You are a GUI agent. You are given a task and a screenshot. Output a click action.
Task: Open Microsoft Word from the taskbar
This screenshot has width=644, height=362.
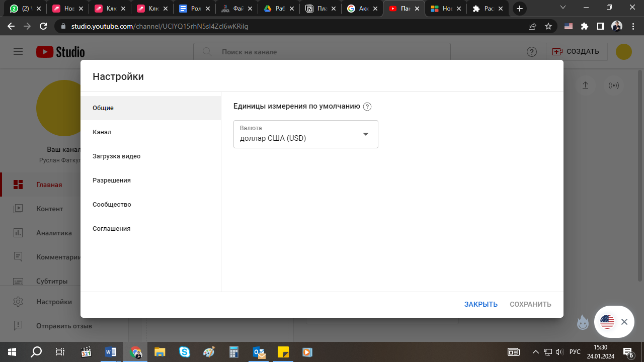[111, 352]
